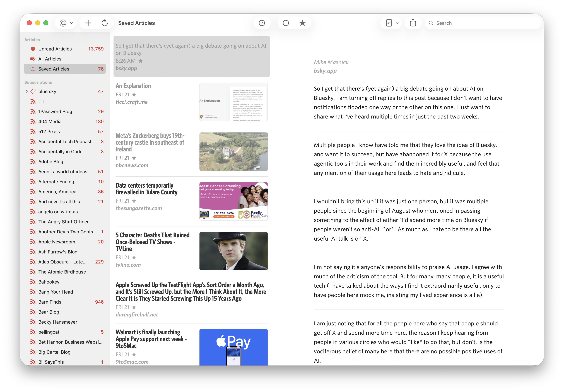The image size is (564, 392).
Task: Open Accidental Tech Podcast feed
Action: click(65, 141)
